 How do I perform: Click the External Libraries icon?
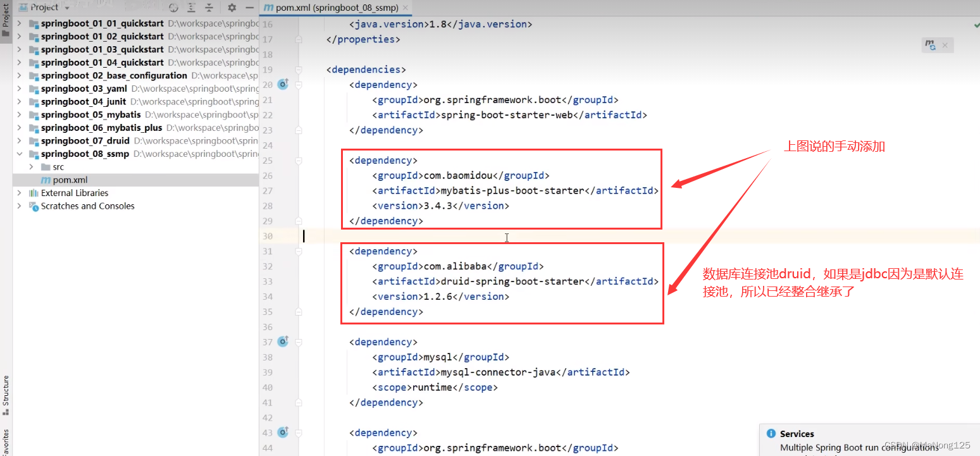(x=34, y=193)
